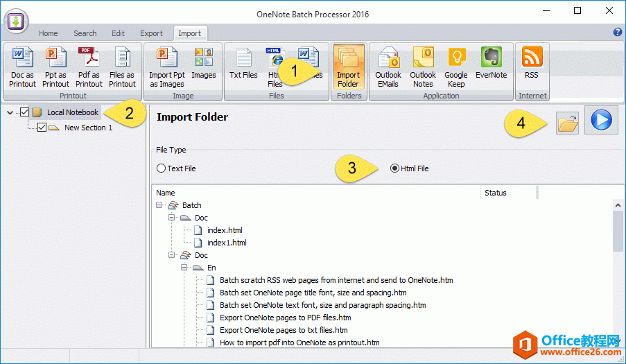Screen dimensions: 626x364
Task: Collapse the second Doc folder node
Action: pyautogui.click(x=172, y=255)
